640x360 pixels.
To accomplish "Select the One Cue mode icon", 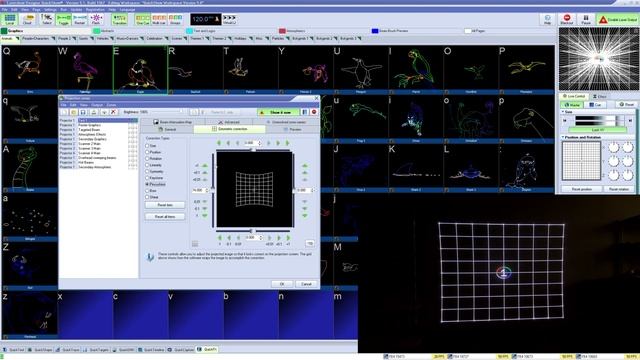I will point(142,19).
